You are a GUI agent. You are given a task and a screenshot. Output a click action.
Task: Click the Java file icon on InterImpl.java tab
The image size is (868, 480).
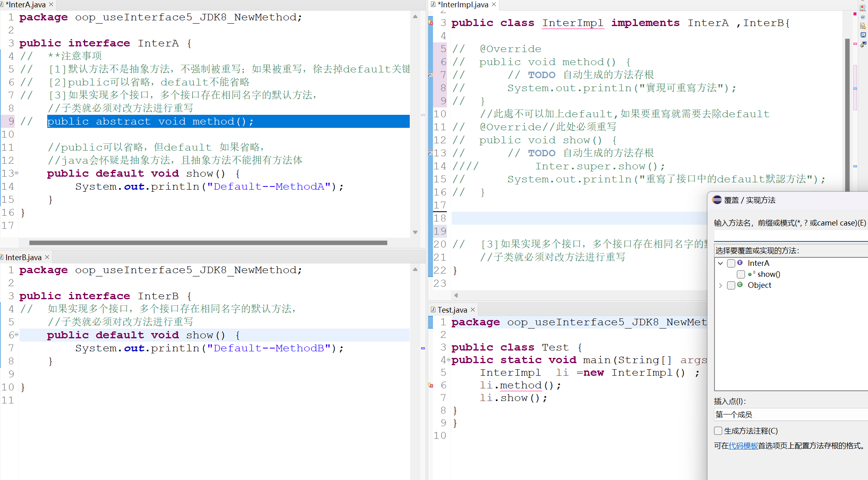point(433,4)
